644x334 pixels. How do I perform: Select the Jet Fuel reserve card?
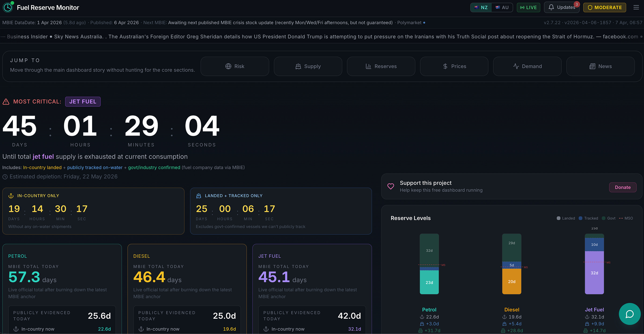pyautogui.click(x=312, y=289)
